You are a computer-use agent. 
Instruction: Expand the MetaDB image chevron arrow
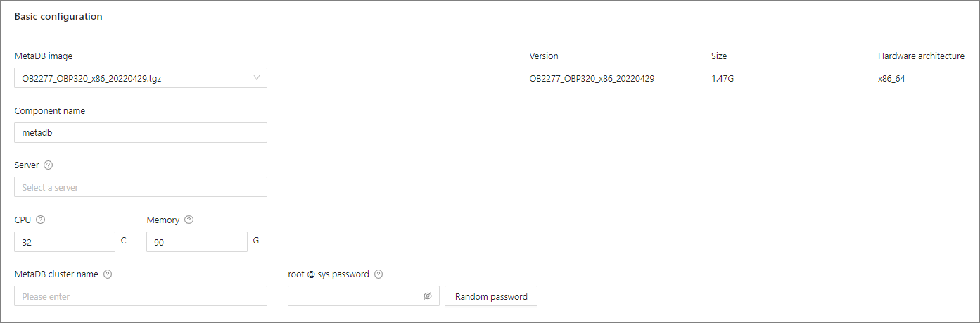tap(257, 78)
